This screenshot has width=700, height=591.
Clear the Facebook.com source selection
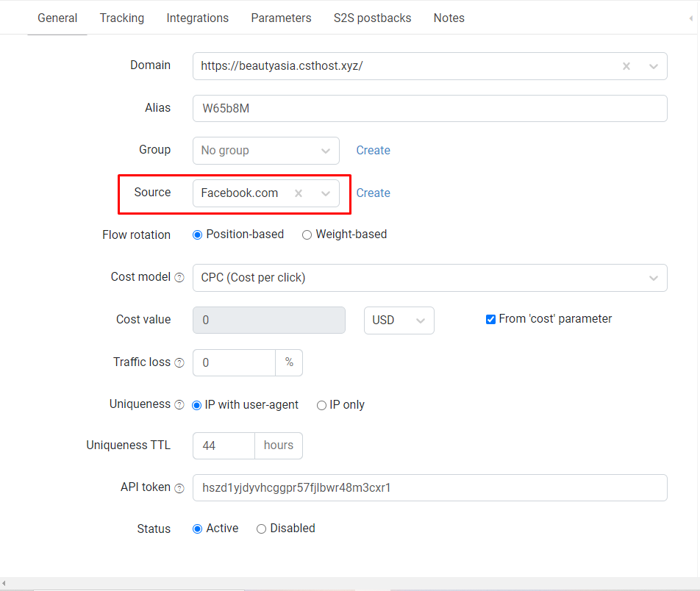pyautogui.click(x=299, y=193)
